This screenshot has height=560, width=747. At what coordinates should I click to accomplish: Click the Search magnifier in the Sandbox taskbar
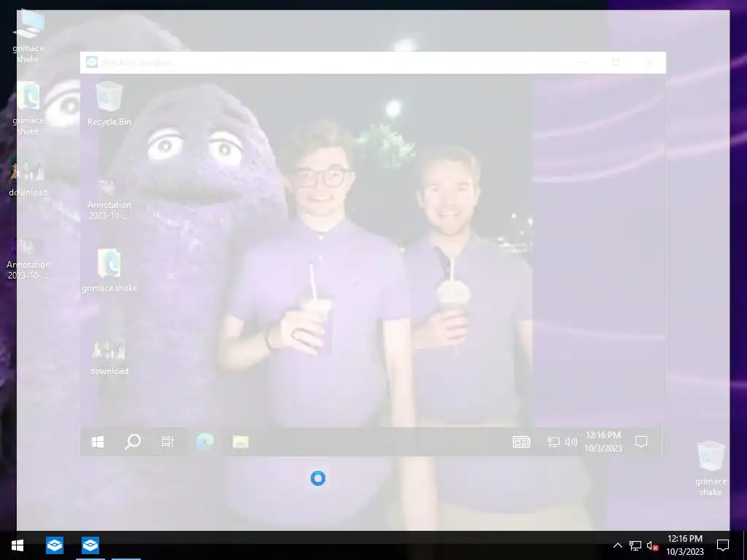point(133,442)
